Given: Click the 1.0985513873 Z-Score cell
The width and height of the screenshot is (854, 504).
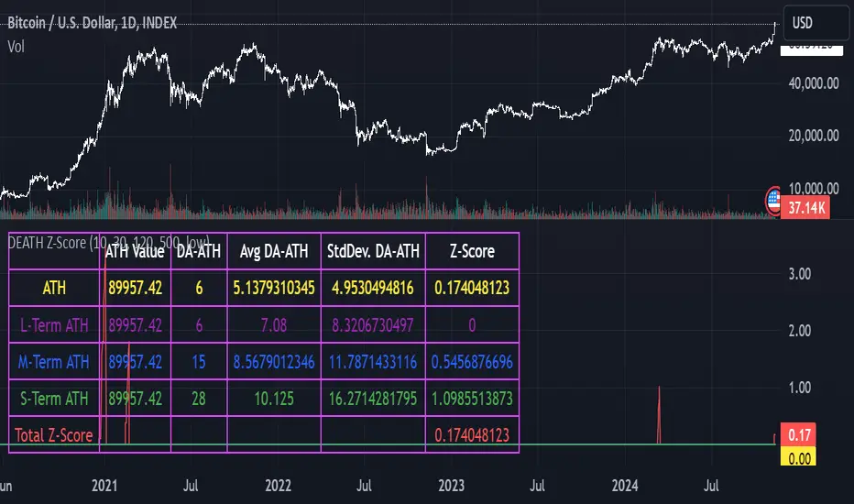Looking at the screenshot, I should coord(473,398).
